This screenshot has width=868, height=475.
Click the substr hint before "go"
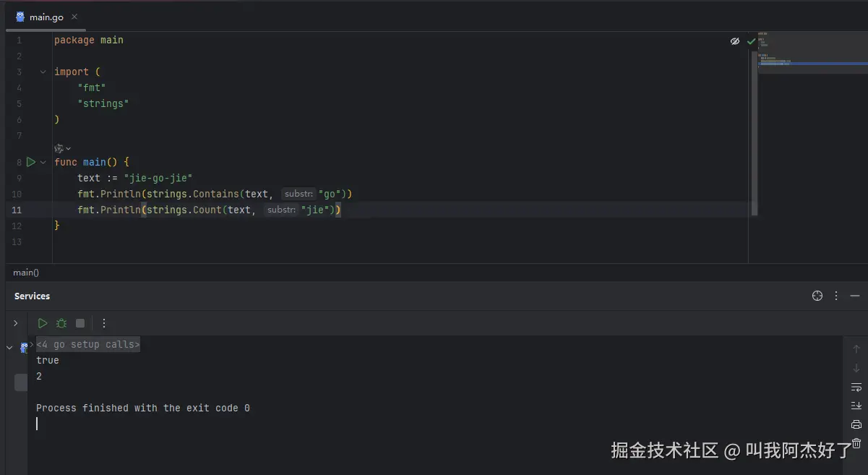pyautogui.click(x=298, y=194)
